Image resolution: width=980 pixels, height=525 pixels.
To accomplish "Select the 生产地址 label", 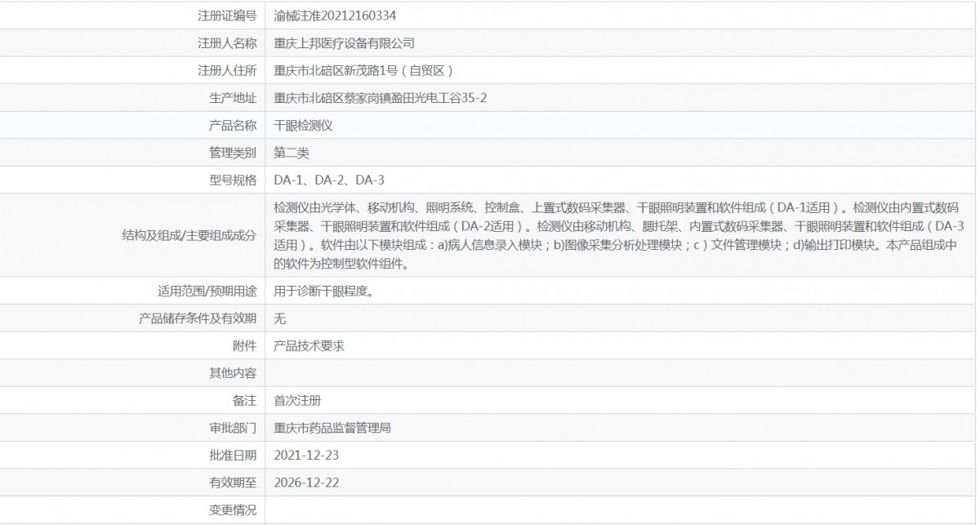I will click(233, 99).
